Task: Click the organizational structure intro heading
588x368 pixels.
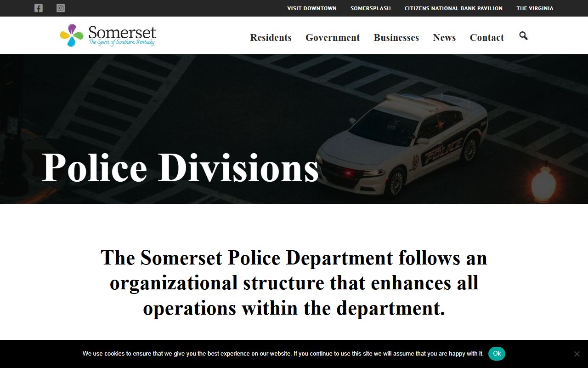Action: tap(294, 283)
